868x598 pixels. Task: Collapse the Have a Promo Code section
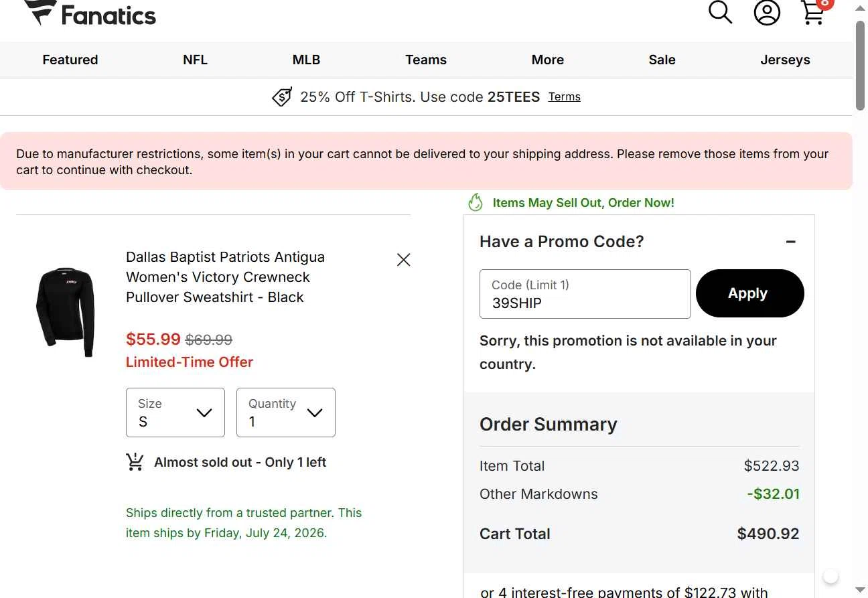791,242
